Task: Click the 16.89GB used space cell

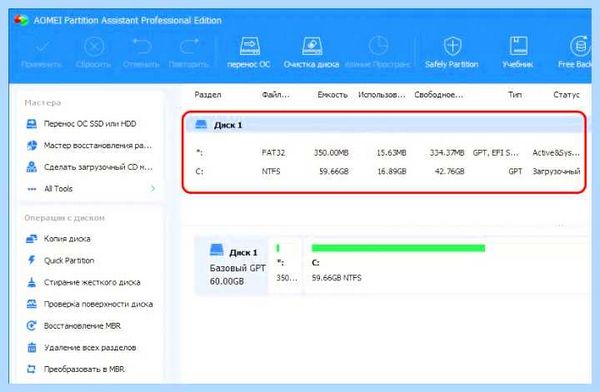Action: tap(392, 172)
